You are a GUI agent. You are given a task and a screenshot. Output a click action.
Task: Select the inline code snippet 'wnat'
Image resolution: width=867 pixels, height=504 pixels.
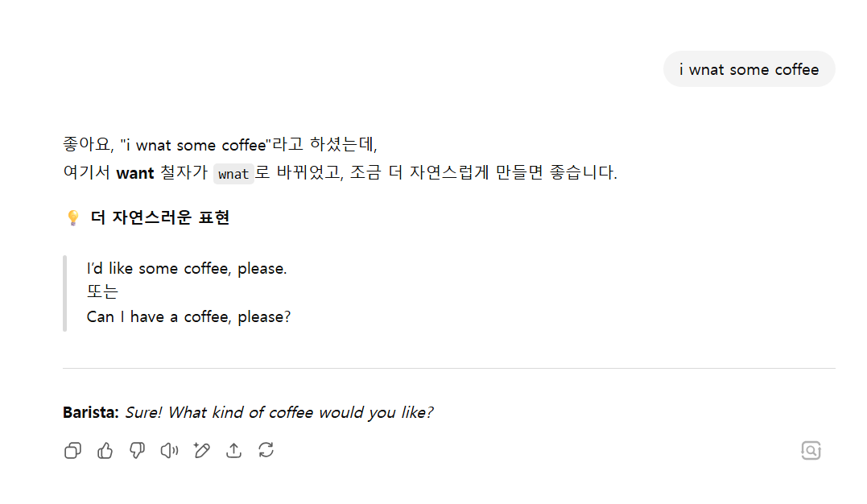[233, 174]
